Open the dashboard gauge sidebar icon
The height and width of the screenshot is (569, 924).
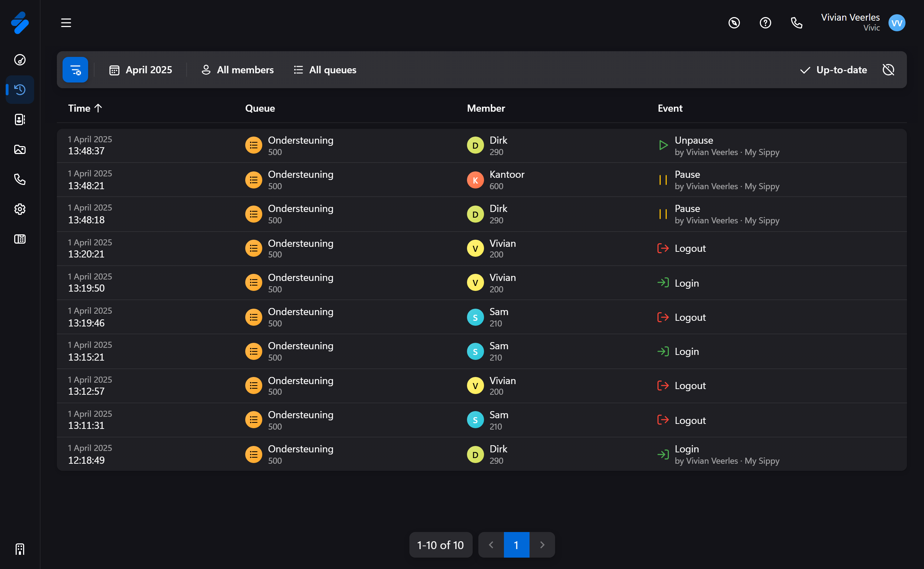tap(20, 60)
